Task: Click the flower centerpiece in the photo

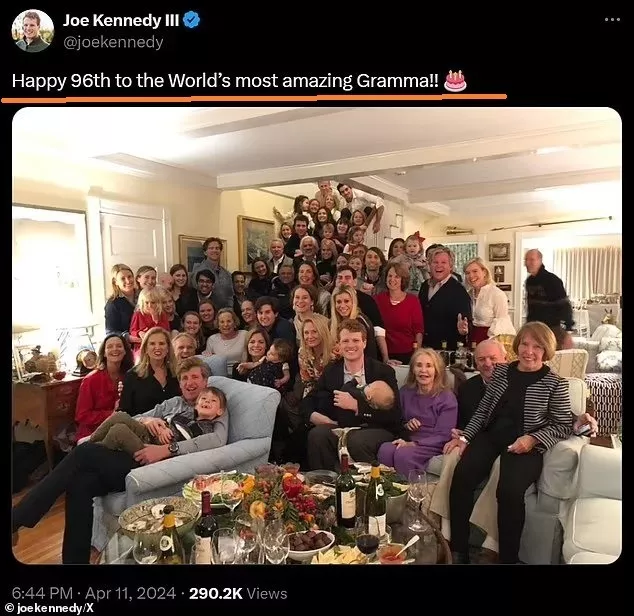Action: click(283, 498)
